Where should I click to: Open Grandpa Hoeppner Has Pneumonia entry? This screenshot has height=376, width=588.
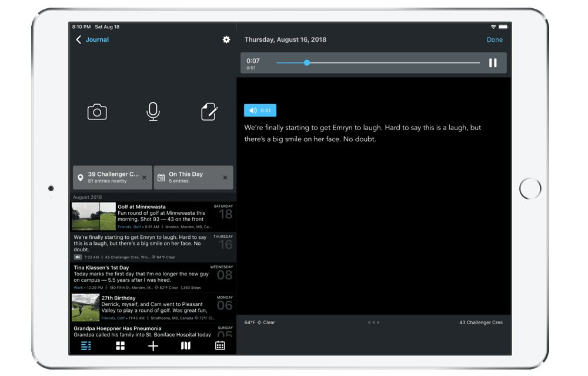tap(153, 331)
